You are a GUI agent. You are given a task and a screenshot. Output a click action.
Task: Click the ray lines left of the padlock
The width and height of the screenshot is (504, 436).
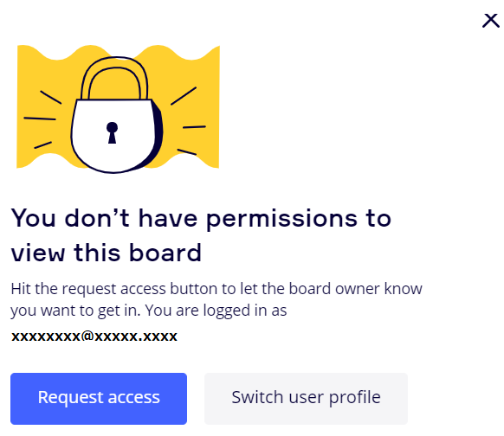tap(42, 119)
